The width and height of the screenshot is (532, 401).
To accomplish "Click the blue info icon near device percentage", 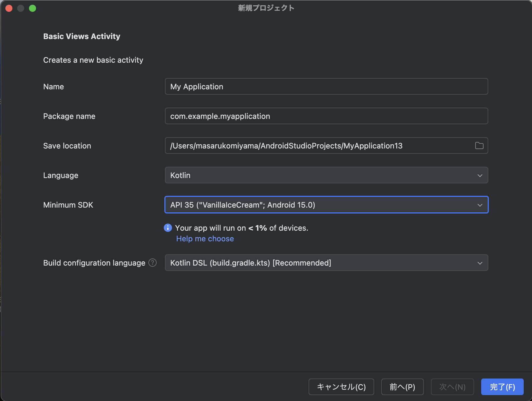I will click(168, 228).
